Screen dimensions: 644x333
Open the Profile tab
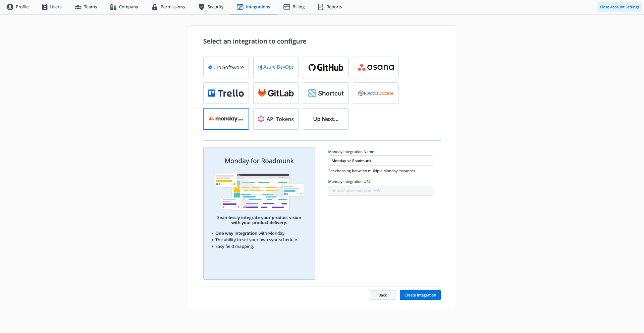pyautogui.click(x=18, y=7)
